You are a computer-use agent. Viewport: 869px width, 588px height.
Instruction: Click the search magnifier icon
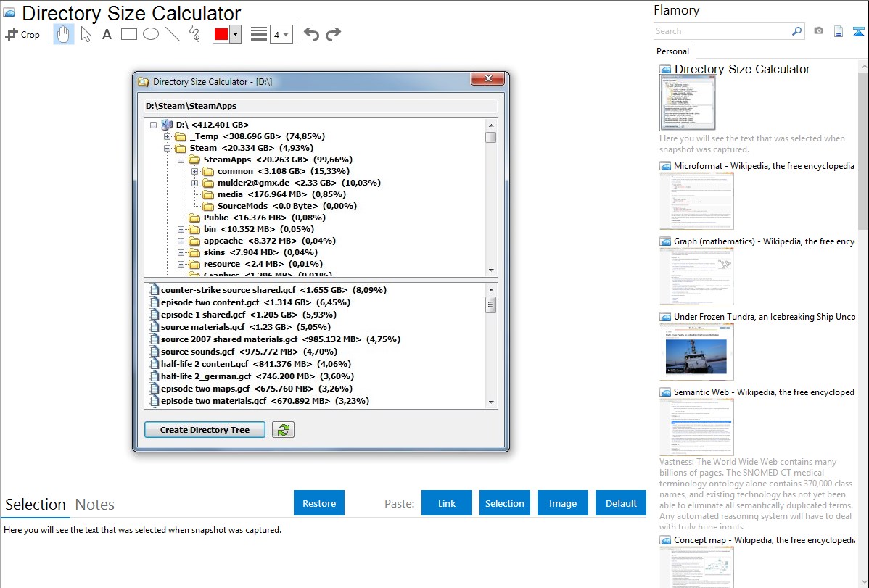796,31
